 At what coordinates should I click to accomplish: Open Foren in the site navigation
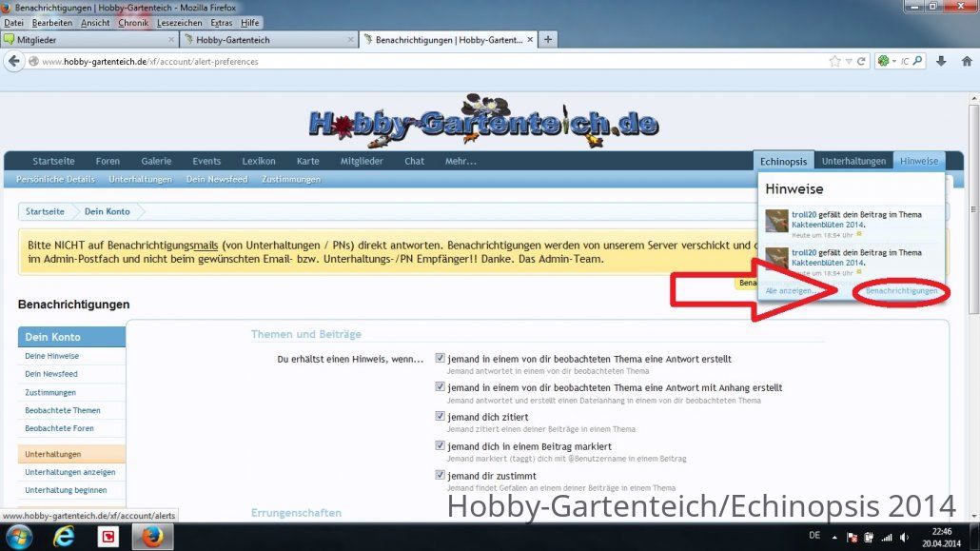tap(108, 161)
